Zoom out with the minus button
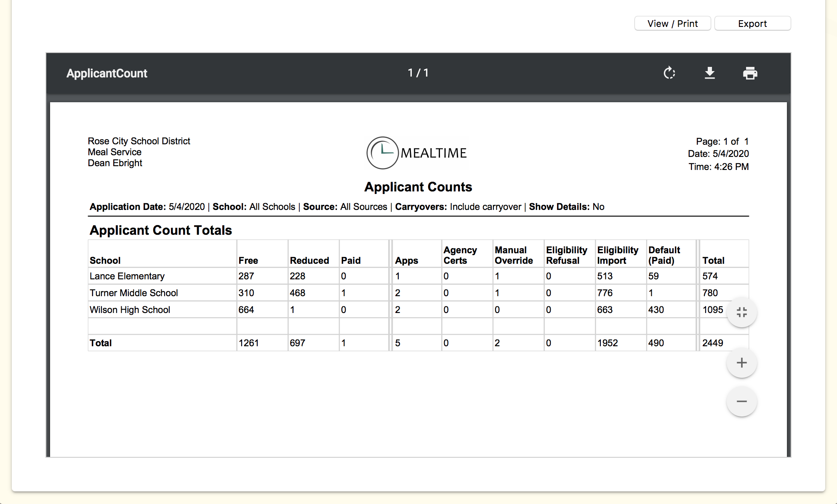This screenshot has width=837, height=504. click(741, 401)
